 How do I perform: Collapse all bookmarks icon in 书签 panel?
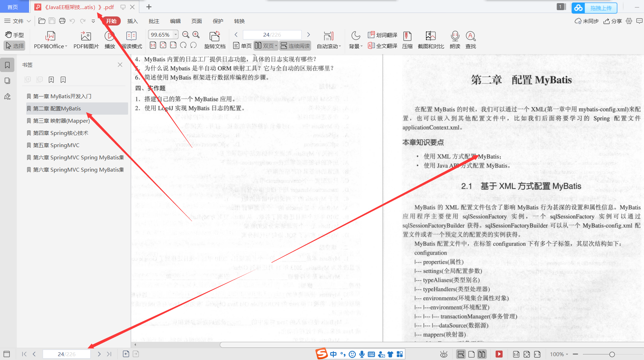click(x=40, y=80)
